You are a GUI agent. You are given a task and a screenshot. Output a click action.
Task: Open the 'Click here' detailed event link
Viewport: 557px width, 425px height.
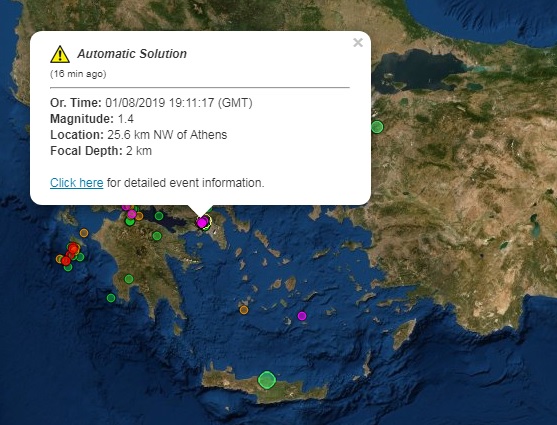[x=77, y=183]
